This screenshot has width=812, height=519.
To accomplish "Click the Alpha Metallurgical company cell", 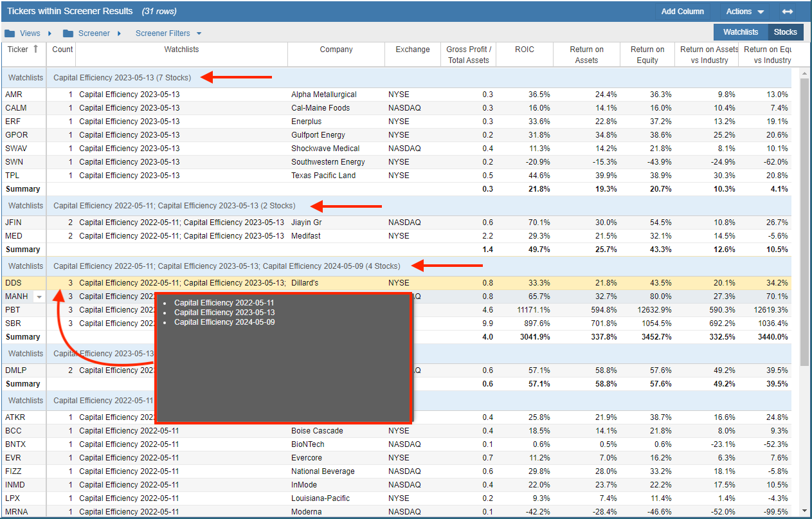I will tap(336, 95).
